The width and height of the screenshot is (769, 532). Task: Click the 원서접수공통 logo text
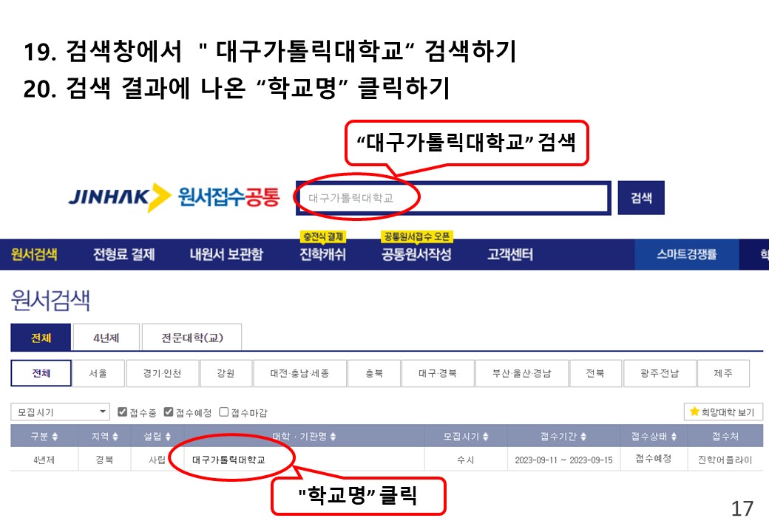pos(228,197)
